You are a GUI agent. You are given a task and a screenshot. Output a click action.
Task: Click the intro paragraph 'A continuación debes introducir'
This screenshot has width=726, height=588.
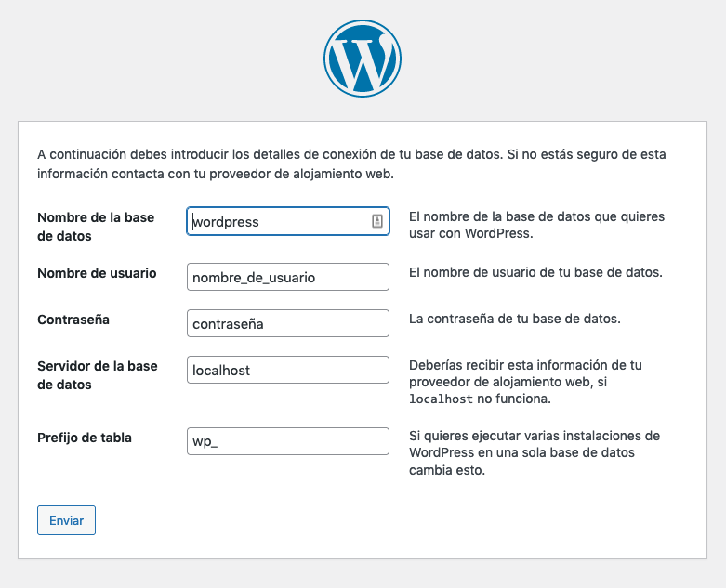coord(351,163)
